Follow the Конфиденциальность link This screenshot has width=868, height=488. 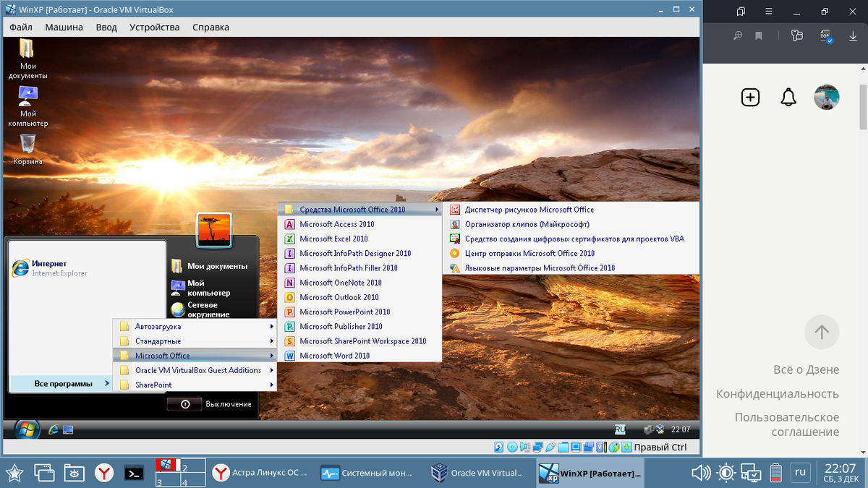[x=778, y=393]
